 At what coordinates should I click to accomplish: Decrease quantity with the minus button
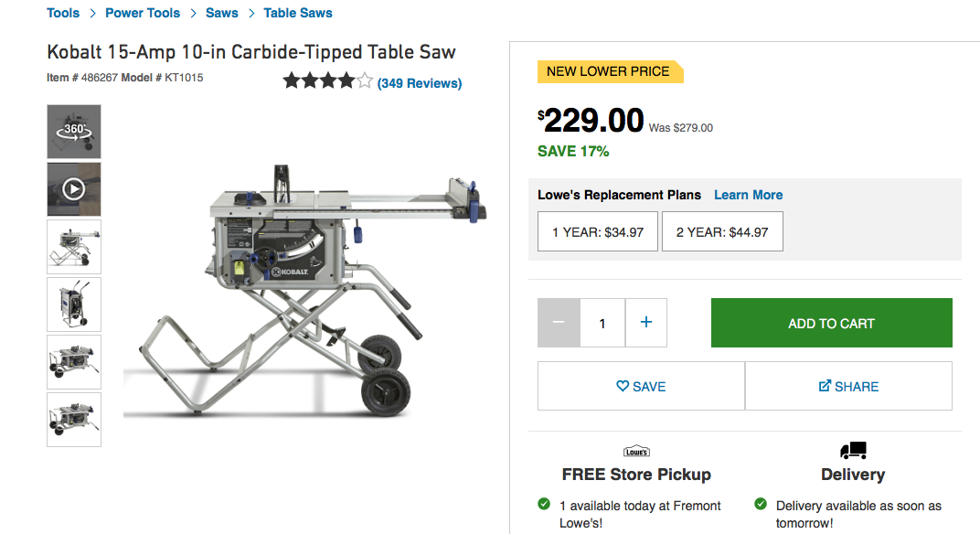[x=559, y=323]
